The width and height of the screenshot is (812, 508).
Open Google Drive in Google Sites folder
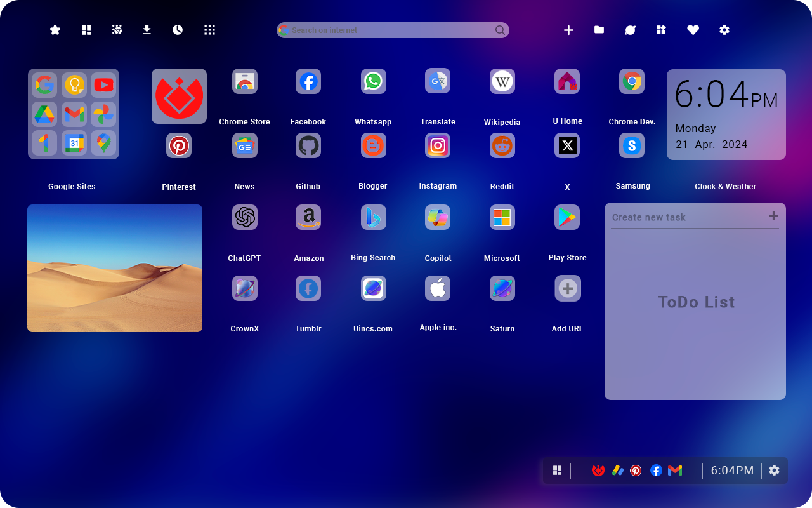click(44, 114)
